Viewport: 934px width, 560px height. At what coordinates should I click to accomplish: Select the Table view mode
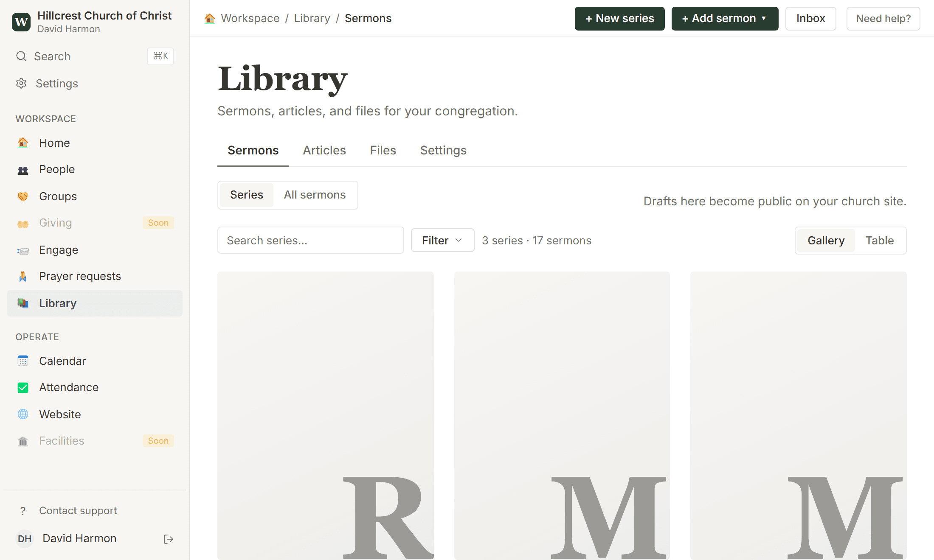point(880,241)
